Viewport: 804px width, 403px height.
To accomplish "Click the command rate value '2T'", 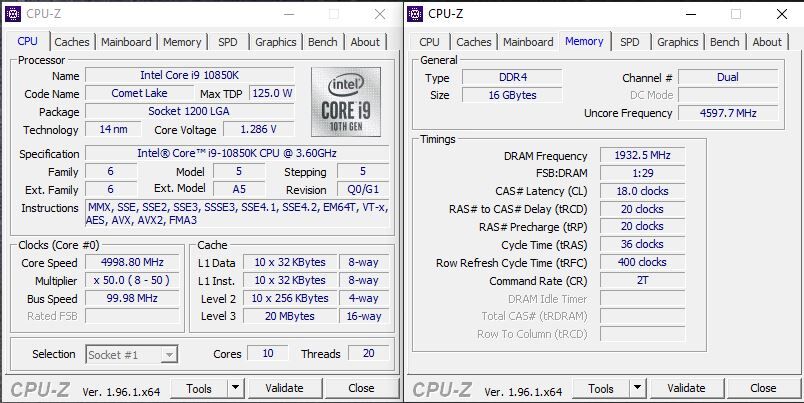I will click(642, 280).
